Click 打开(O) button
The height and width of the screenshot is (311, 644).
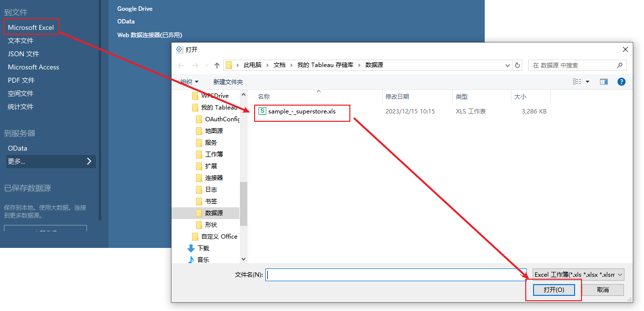tap(554, 290)
